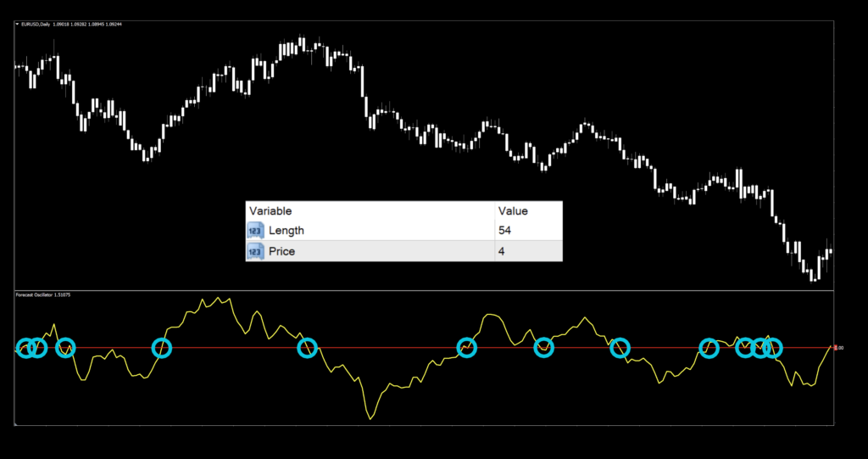Open the triangle menu beside EURUSD,Daily

point(18,24)
